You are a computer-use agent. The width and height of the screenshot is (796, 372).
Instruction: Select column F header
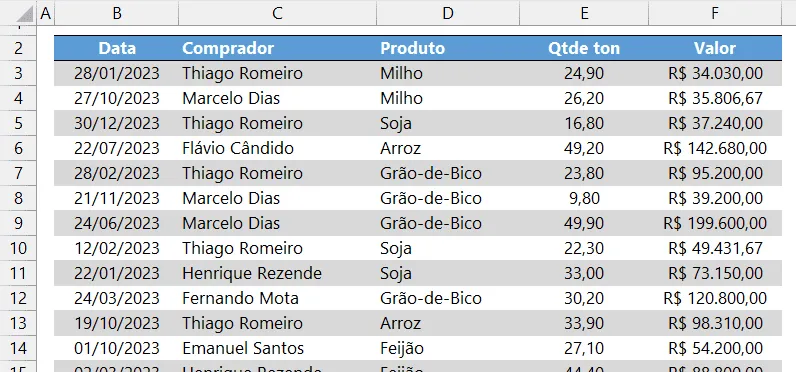[x=715, y=13]
